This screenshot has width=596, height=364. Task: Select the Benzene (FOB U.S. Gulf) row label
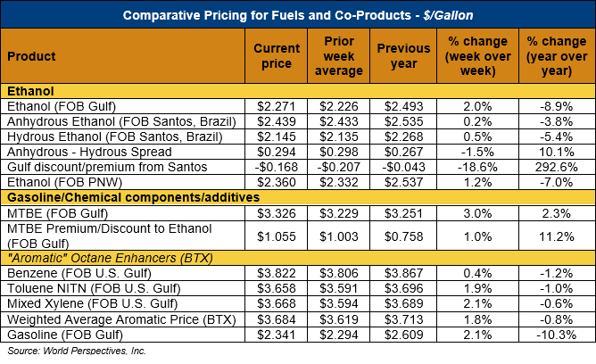click(77, 274)
